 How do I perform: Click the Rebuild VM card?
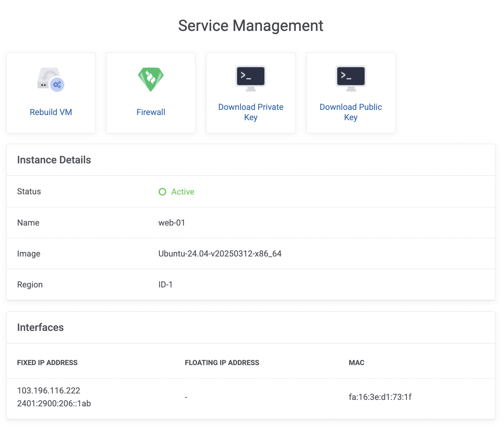click(x=51, y=92)
